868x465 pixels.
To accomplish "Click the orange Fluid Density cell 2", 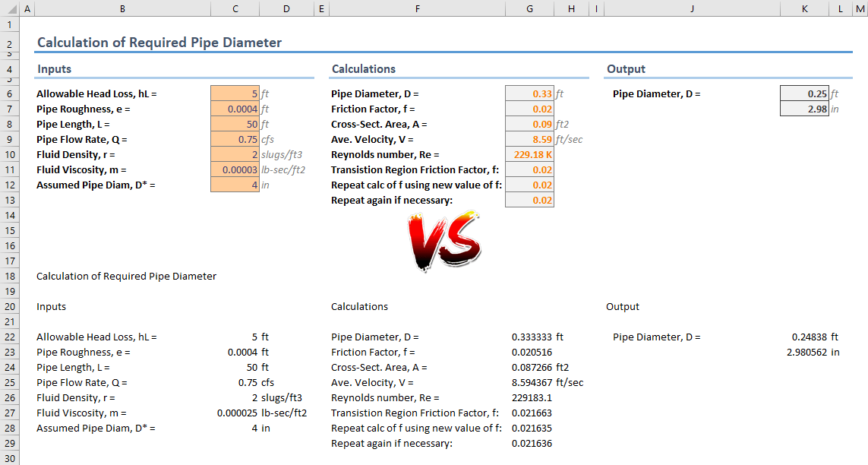I will pos(235,154).
